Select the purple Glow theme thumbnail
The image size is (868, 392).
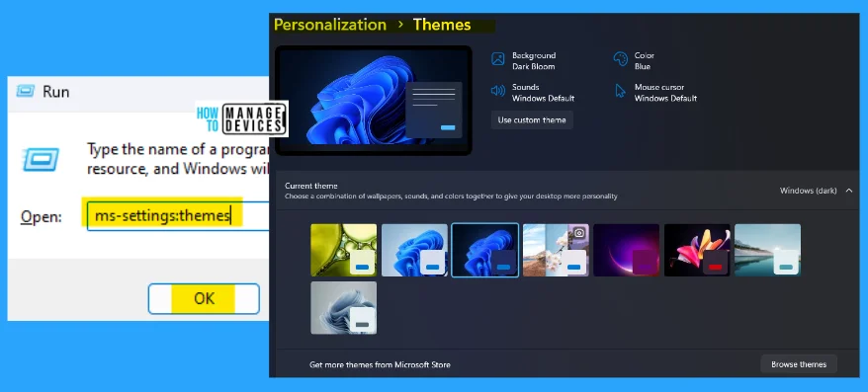626,250
